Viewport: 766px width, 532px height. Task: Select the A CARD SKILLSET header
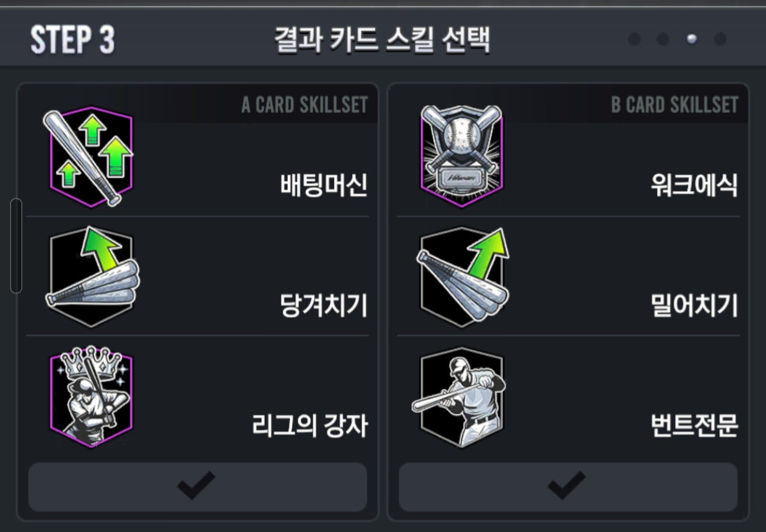[304, 105]
